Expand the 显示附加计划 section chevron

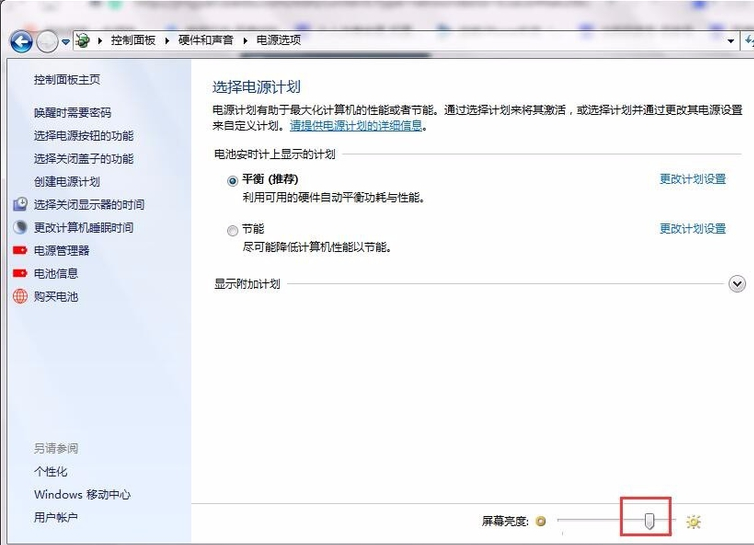point(737,284)
